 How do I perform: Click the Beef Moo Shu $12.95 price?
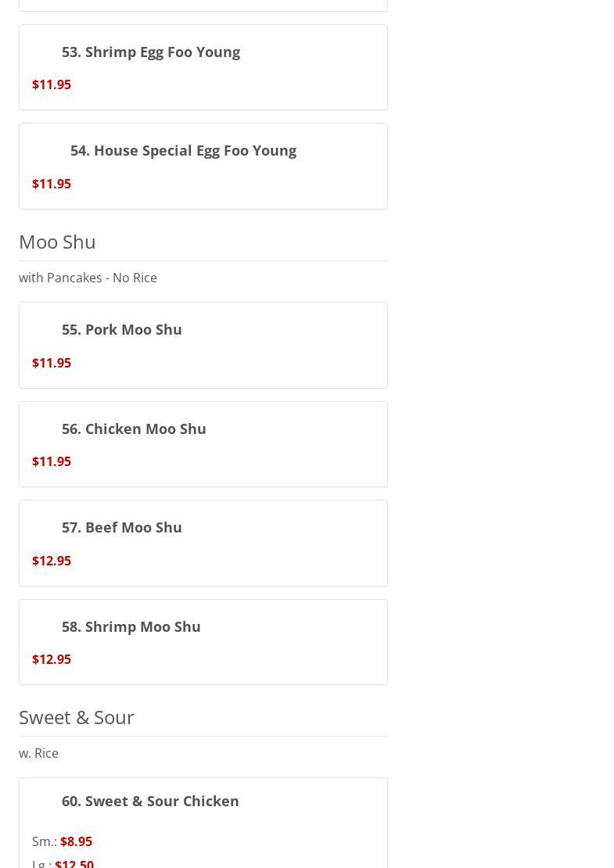click(x=52, y=561)
